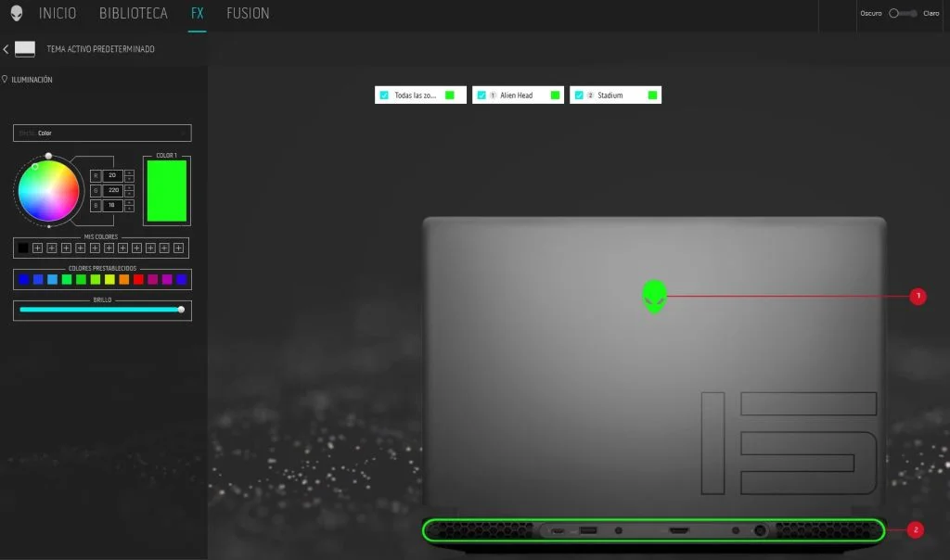Screen dimensions: 950x560
Task: Click the red zone 2 marker
Action: (x=916, y=529)
